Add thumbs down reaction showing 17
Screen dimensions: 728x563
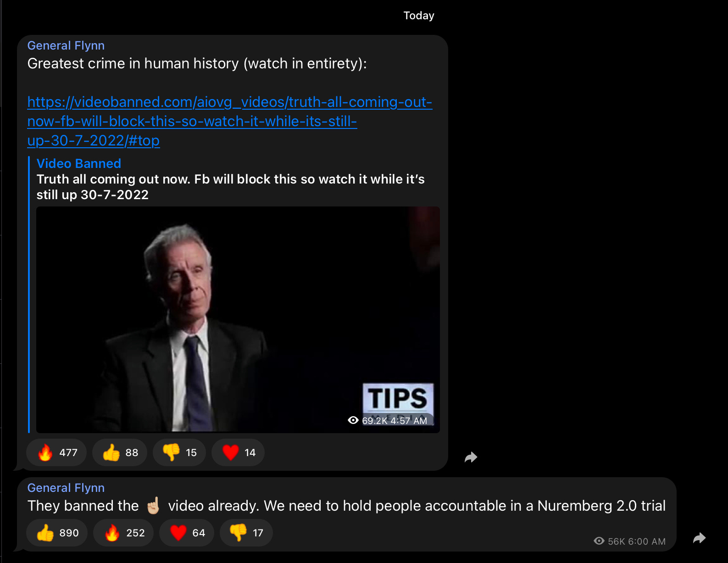click(246, 533)
